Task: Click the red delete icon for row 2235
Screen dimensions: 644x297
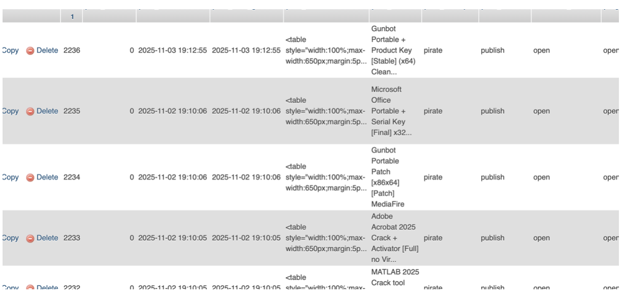Action: point(30,112)
